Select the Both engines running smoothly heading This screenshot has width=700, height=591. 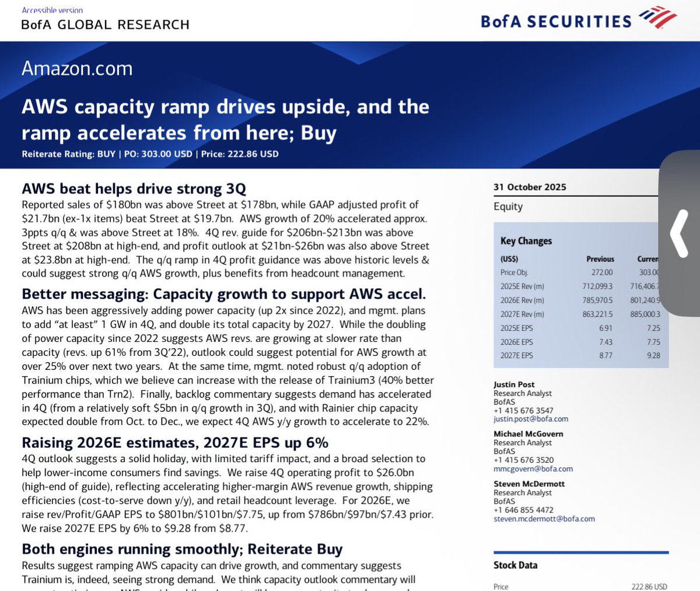tap(182, 549)
